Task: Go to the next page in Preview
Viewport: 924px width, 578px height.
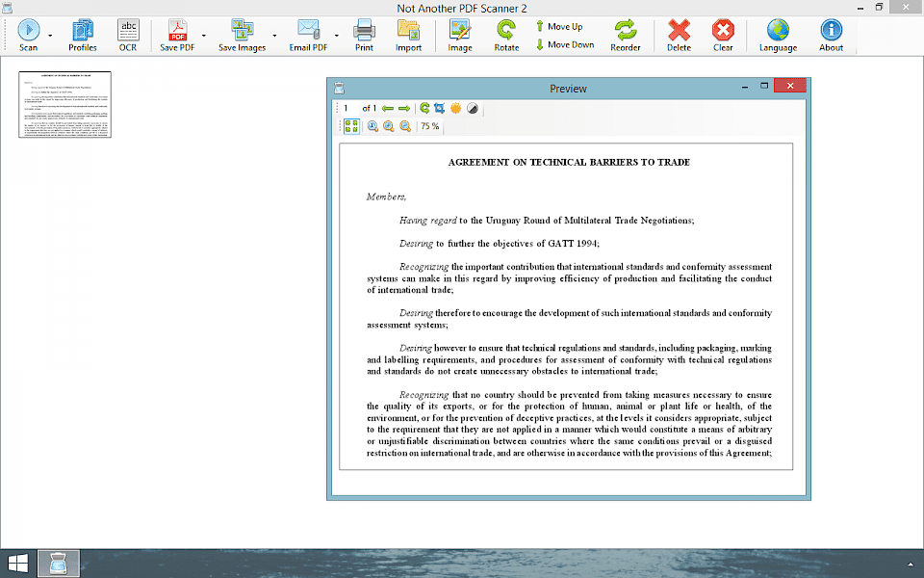Action: [404, 109]
